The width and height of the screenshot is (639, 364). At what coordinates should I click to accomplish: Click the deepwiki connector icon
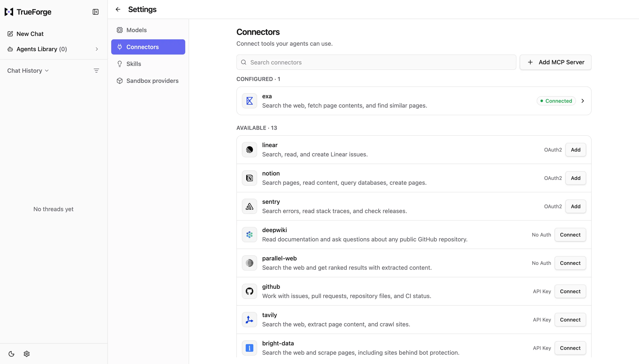pyautogui.click(x=249, y=235)
